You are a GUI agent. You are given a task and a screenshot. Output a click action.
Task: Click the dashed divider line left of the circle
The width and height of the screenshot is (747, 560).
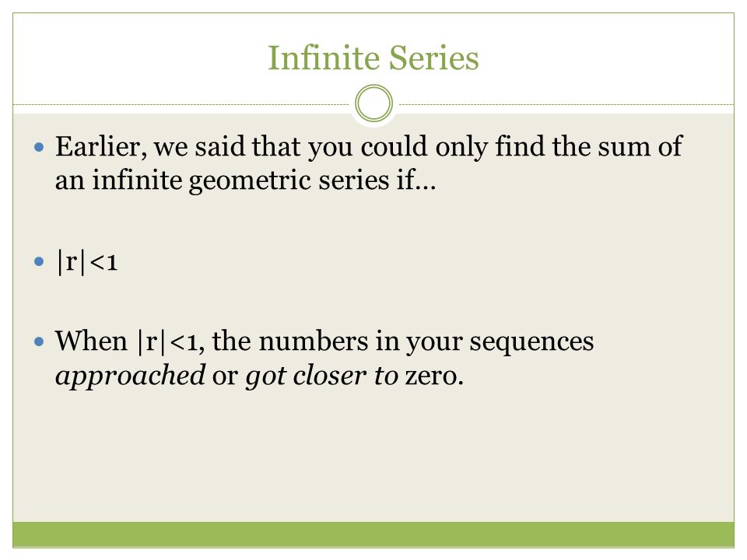[x=181, y=104]
